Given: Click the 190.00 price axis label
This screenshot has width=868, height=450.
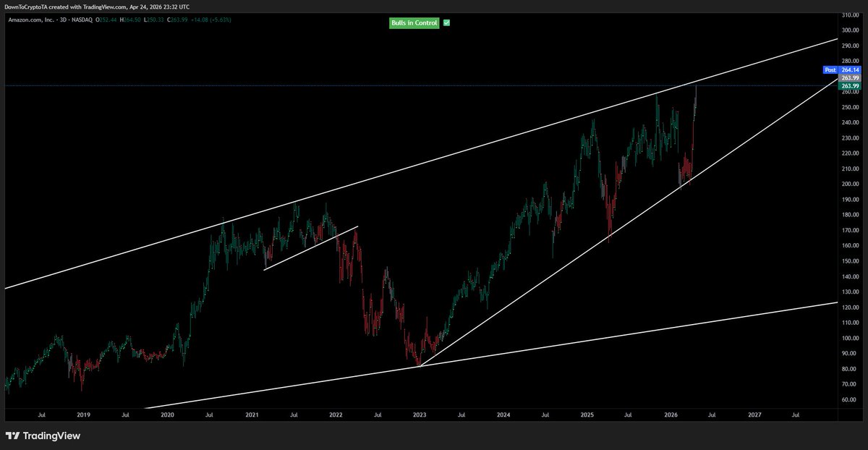Looking at the screenshot, I should point(850,200).
